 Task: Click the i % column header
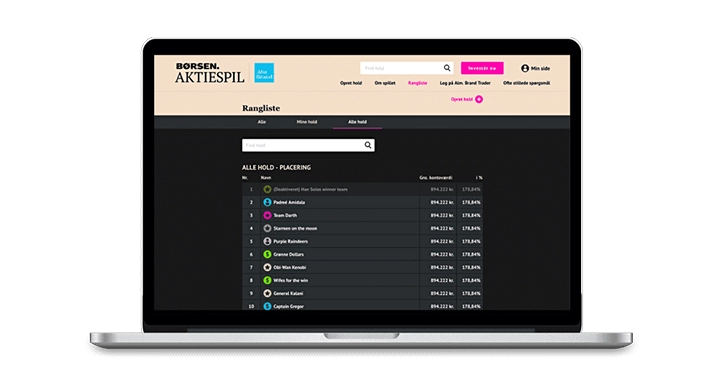[x=479, y=178]
